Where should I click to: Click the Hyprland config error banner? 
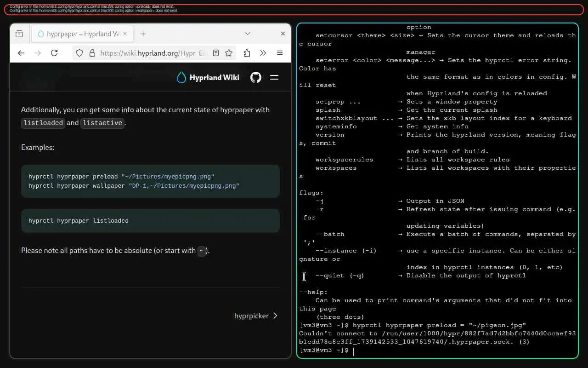(294, 9)
